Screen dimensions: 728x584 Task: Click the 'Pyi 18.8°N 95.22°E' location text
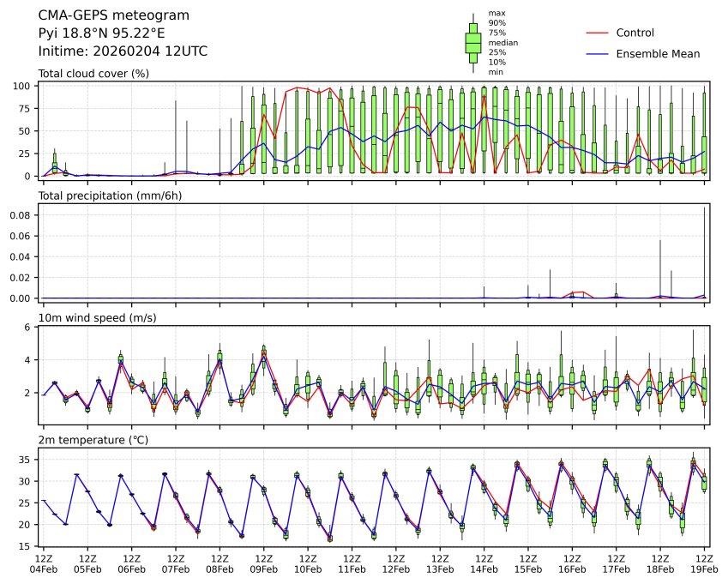point(102,33)
